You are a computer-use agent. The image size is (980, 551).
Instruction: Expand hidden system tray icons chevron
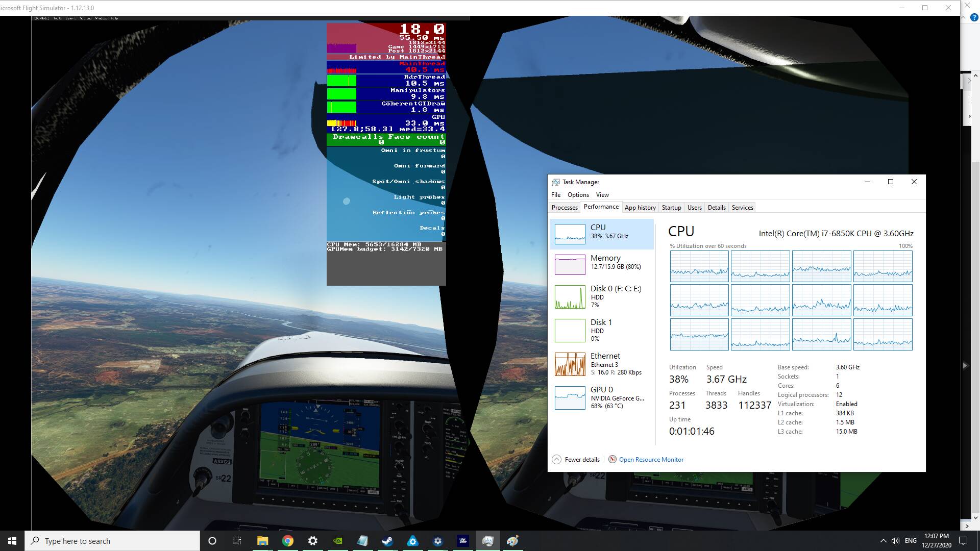[x=883, y=541]
